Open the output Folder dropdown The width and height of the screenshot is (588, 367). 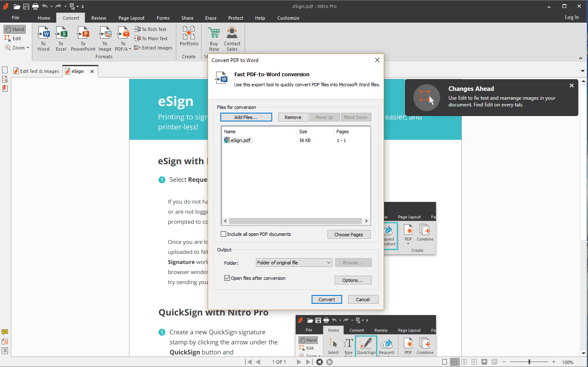294,263
